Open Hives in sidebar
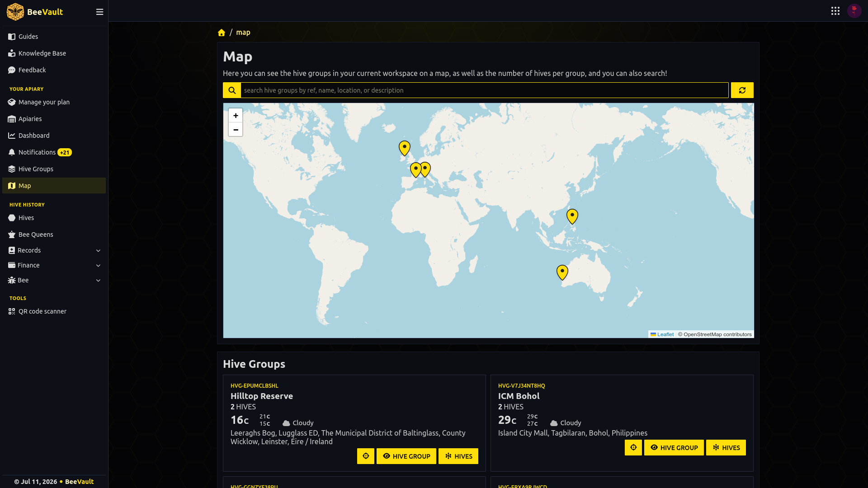The image size is (868, 488). point(54,218)
